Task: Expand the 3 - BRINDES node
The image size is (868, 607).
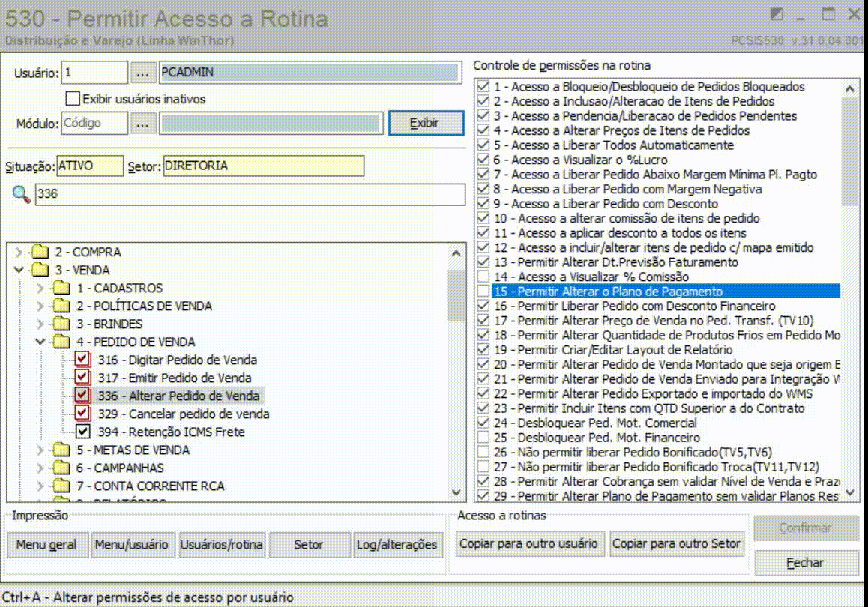Action: click(40, 324)
